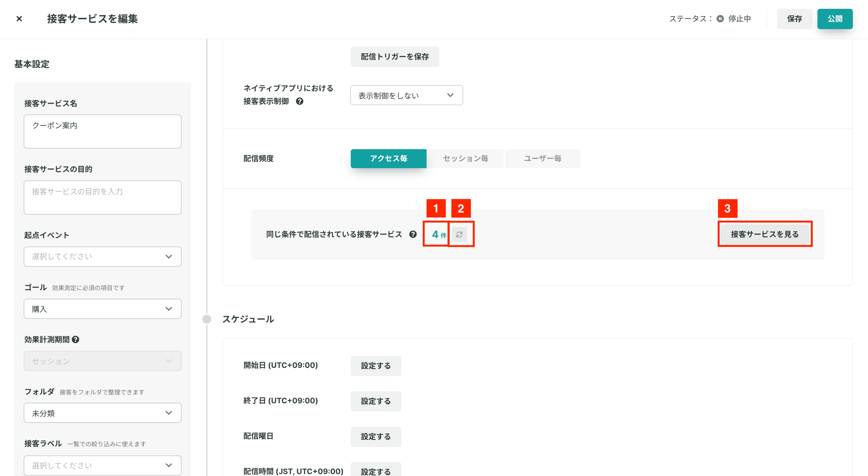Viewport: 868px width, 476px height.
Task: Close the service editor with the X icon
Action: pos(19,19)
